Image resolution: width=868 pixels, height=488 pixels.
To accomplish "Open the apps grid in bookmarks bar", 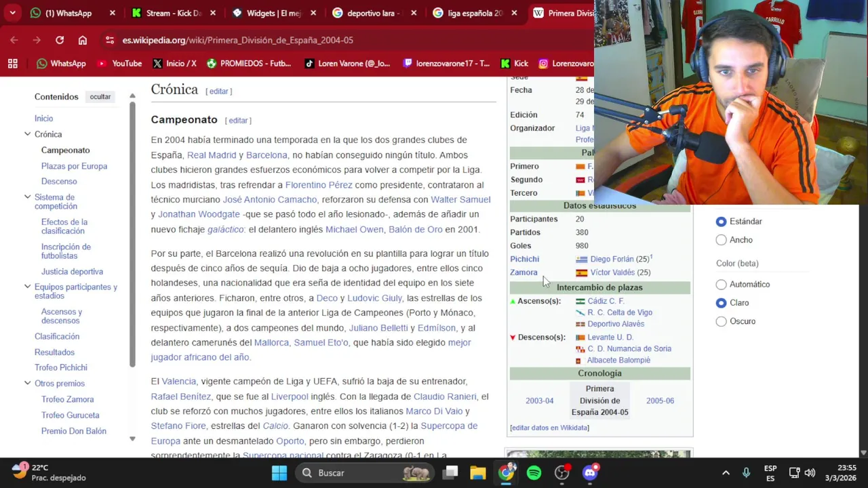I will 12,64.
